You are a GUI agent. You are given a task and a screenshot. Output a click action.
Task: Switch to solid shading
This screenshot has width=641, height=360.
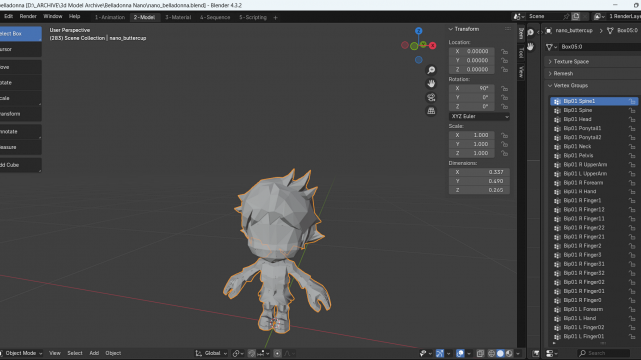[500, 353]
